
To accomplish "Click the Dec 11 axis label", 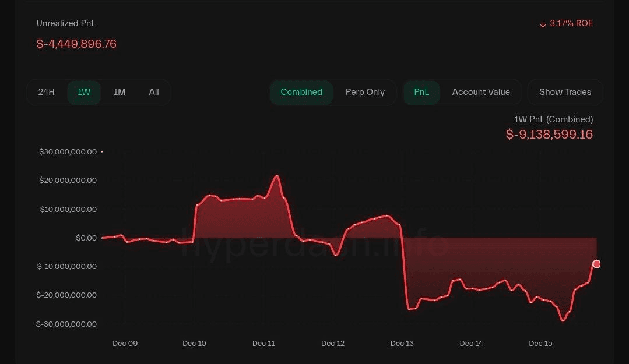I will pos(263,343).
